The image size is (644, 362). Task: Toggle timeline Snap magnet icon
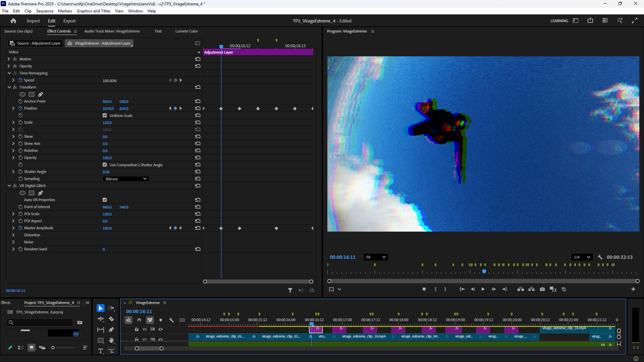click(139, 320)
